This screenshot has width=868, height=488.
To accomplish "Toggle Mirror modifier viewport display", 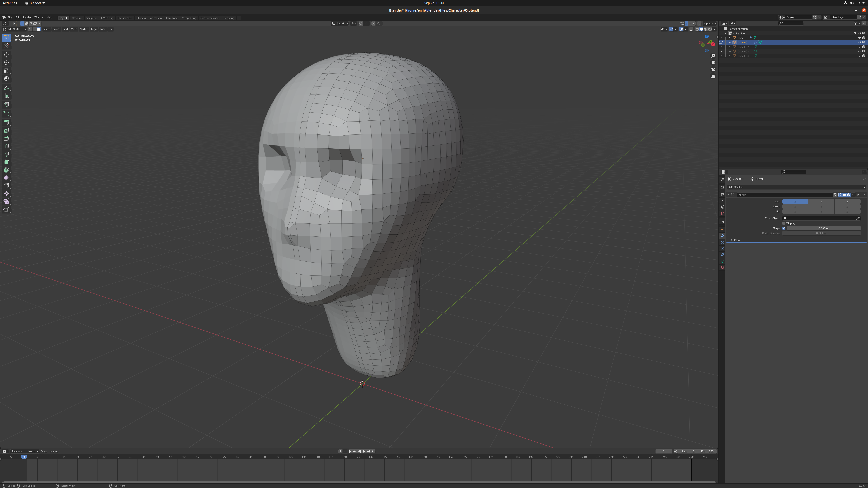I will click(x=844, y=195).
